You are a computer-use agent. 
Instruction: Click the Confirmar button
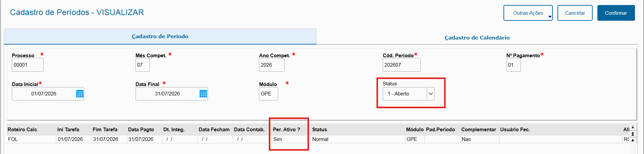coord(616,13)
